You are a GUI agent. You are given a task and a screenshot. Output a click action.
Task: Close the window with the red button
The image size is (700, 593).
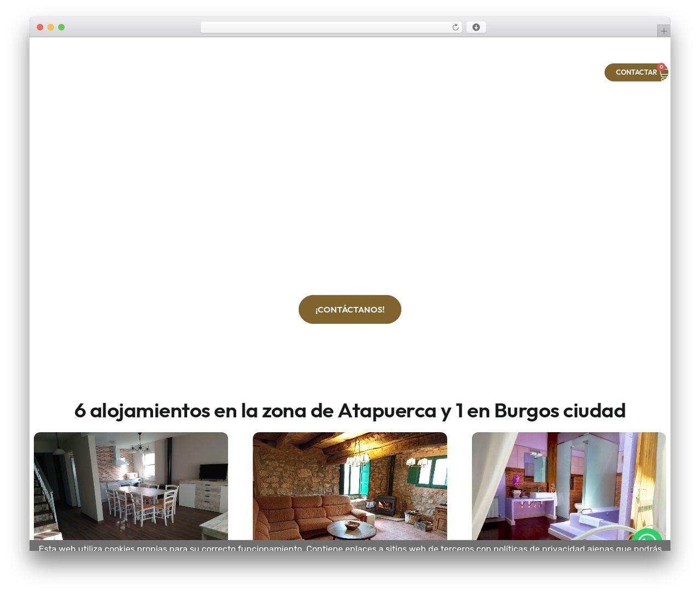(40, 27)
